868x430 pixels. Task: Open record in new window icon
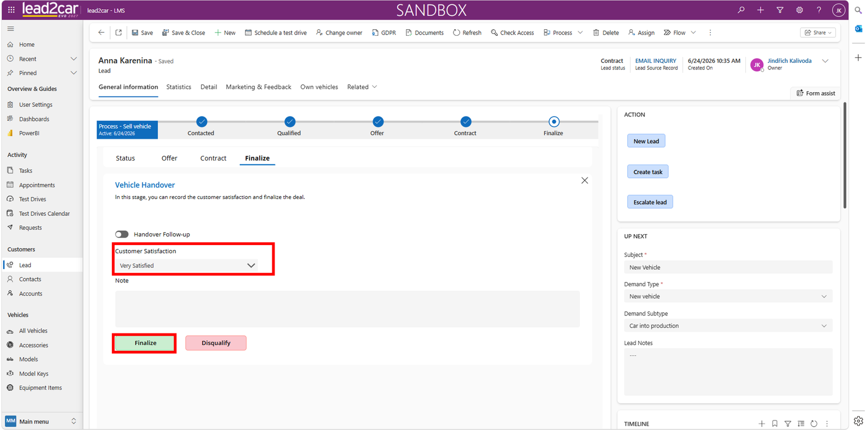coord(118,33)
